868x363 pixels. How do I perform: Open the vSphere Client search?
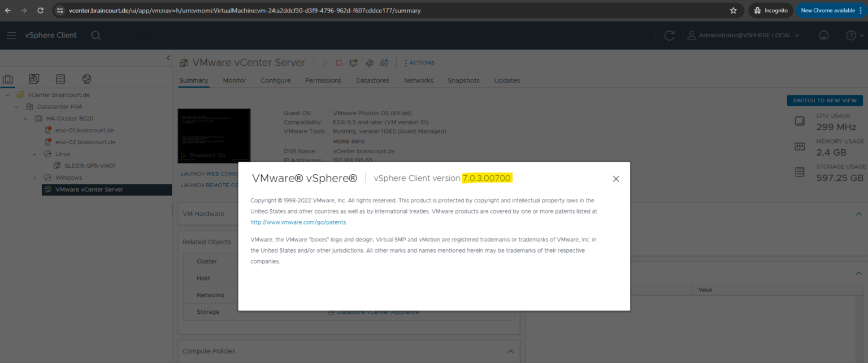point(96,35)
